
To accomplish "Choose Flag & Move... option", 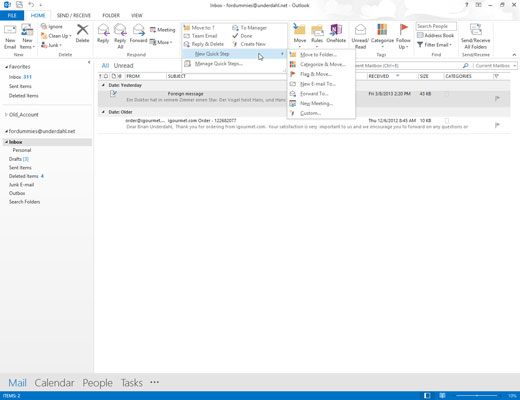I will pyautogui.click(x=321, y=74).
